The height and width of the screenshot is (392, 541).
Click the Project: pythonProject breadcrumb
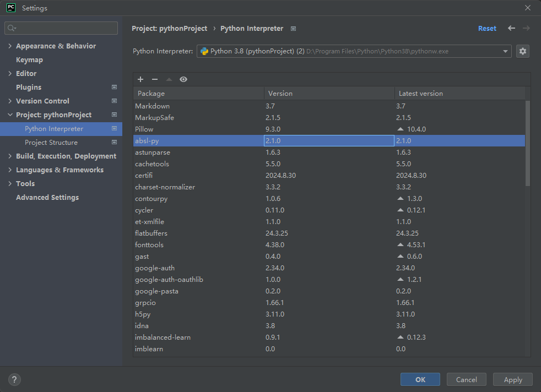point(170,28)
